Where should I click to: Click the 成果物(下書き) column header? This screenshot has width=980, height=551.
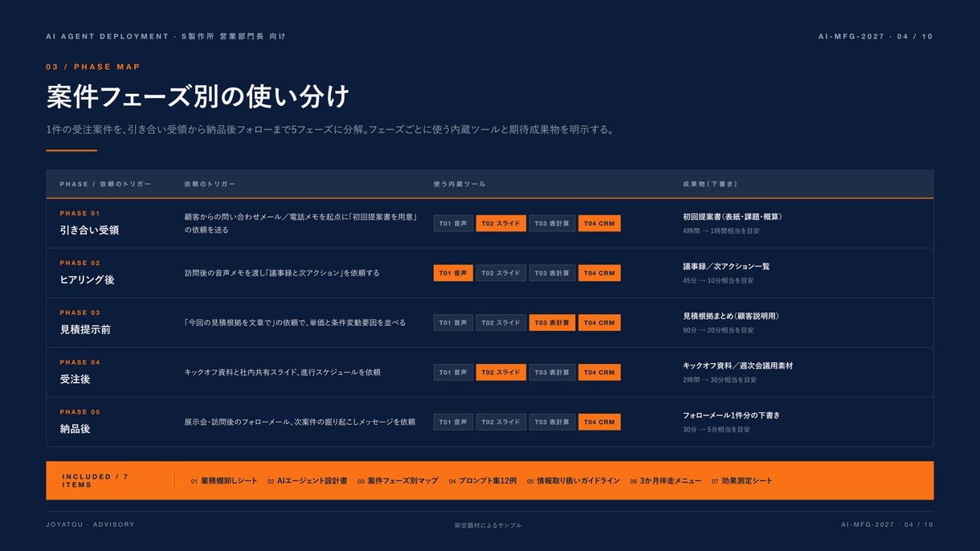tap(710, 185)
